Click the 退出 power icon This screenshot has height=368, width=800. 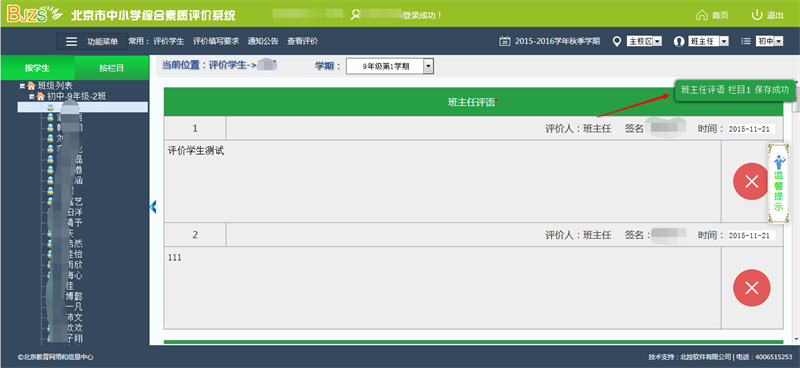click(x=757, y=15)
